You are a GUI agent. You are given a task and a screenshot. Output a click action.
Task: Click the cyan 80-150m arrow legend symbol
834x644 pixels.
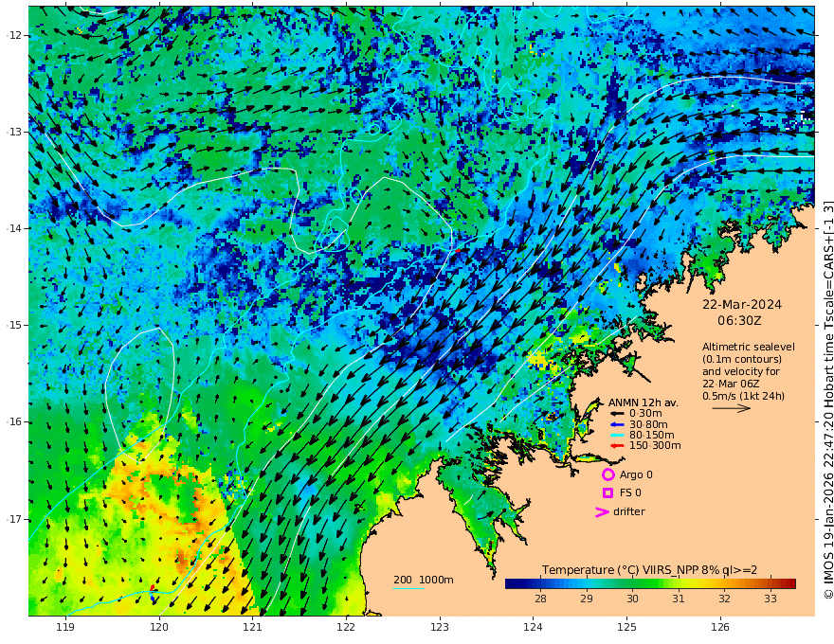click(x=617, y=435)
